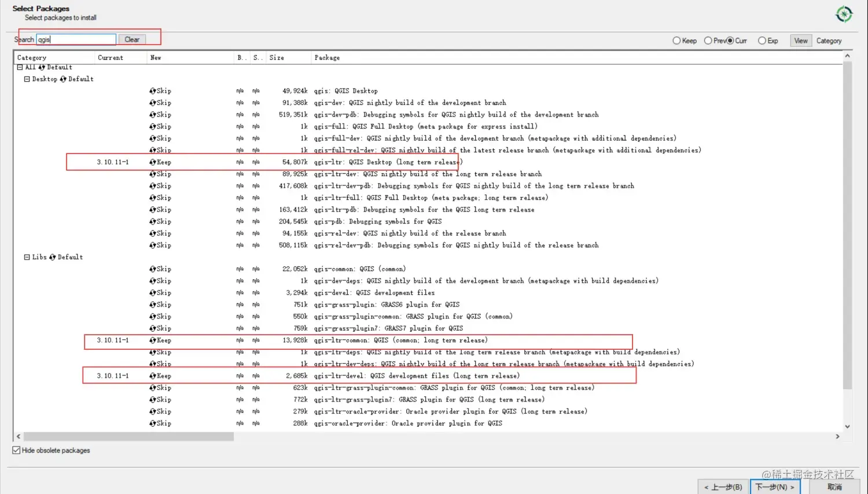Cycle action for the qgis-ltr-dev nightly build row
This screenshot has width=868, height=494.
(153, 174)
